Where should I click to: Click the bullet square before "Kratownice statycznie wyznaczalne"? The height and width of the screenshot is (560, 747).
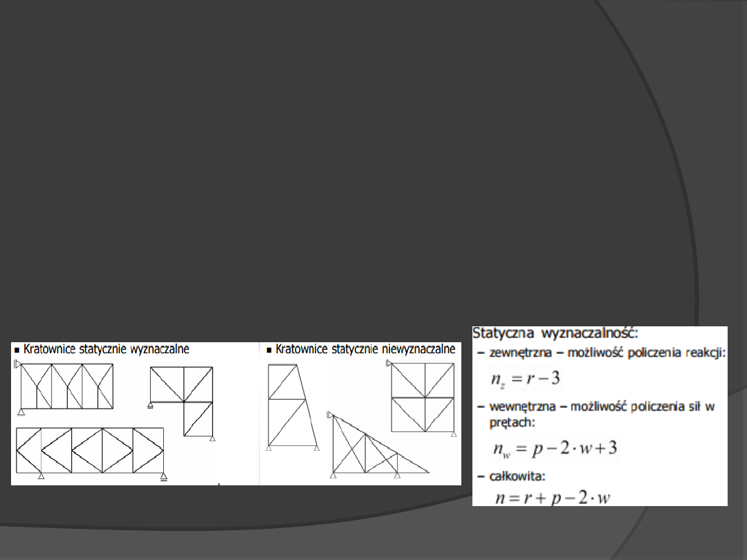[x=17, y=350]
